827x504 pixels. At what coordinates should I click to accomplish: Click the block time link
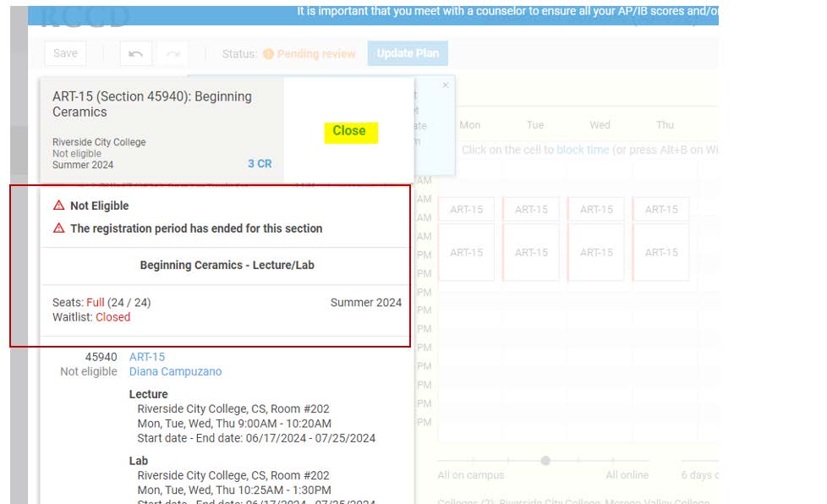point(583,150)
